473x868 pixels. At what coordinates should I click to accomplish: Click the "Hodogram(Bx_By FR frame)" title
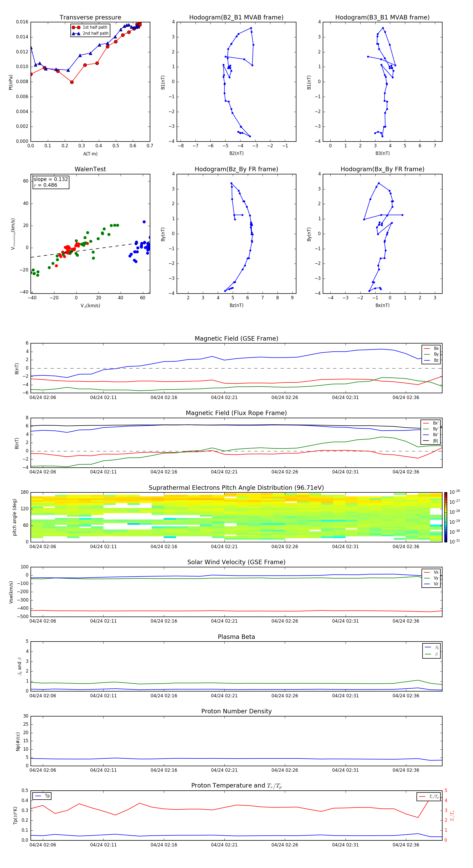pyautogui.click(x=382, y=169)
